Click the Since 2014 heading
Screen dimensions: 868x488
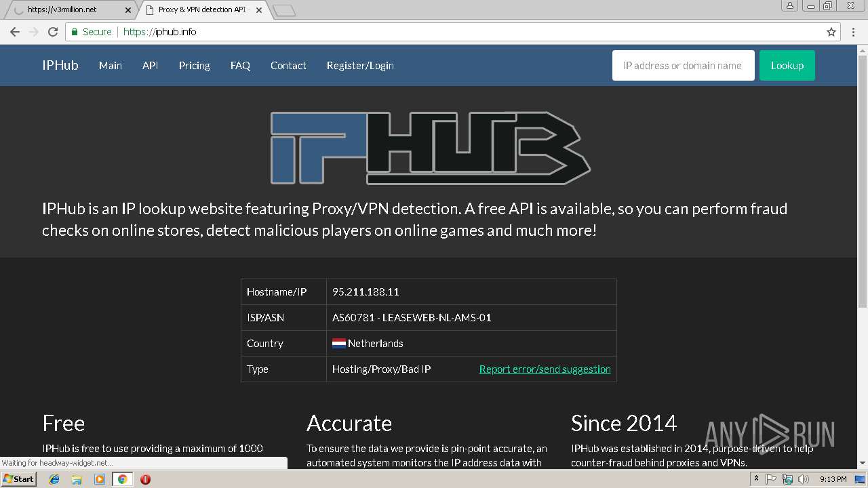pos(624,423)
